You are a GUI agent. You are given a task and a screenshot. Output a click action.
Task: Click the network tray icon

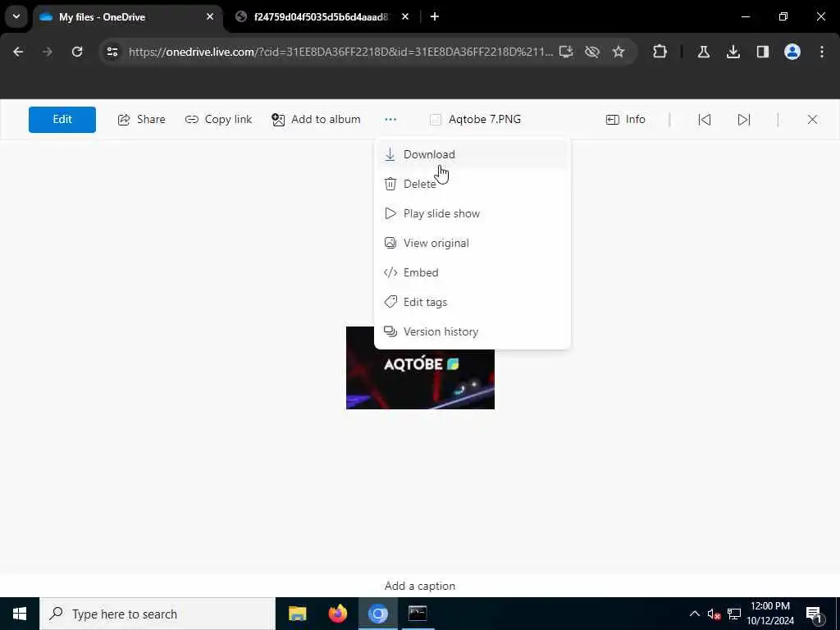(x=734, y=614)
